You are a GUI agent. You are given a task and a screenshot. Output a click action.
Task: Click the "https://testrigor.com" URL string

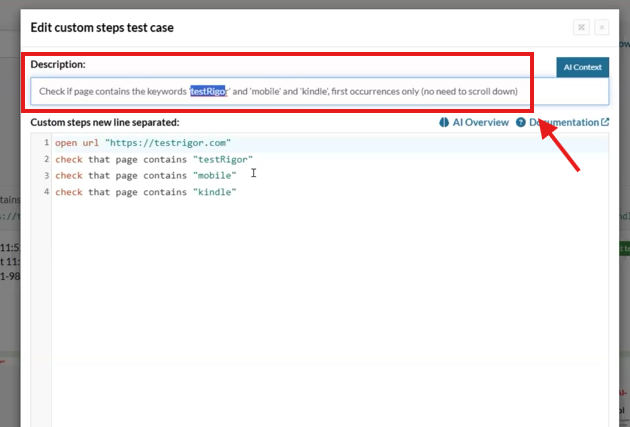[167, 143]
